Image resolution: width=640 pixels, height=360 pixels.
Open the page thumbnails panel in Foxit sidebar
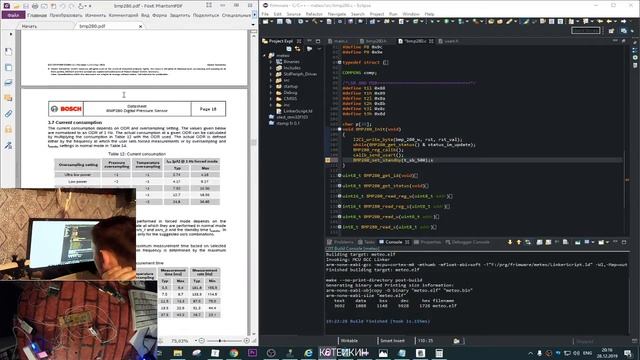(x=8, y=67)
